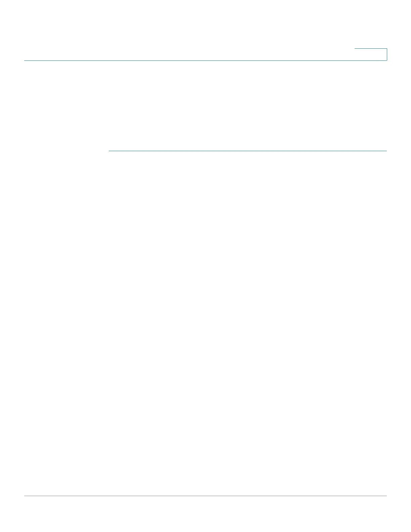Click the teal section divider line

coord(248,151)
